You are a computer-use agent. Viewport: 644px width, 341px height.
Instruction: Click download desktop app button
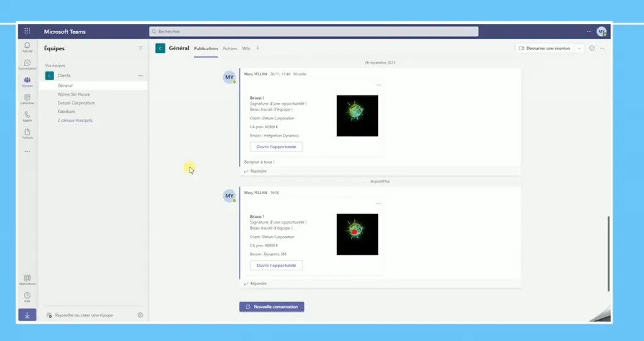27,315
